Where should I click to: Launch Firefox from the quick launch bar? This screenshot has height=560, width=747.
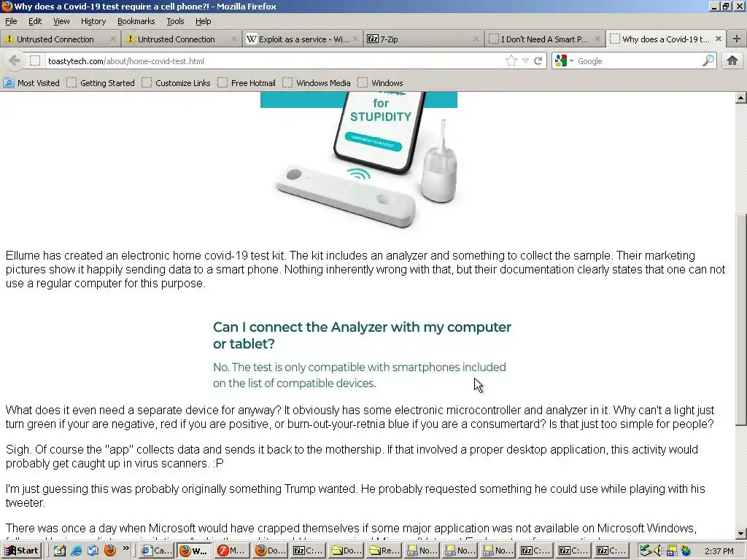(110, 551)
